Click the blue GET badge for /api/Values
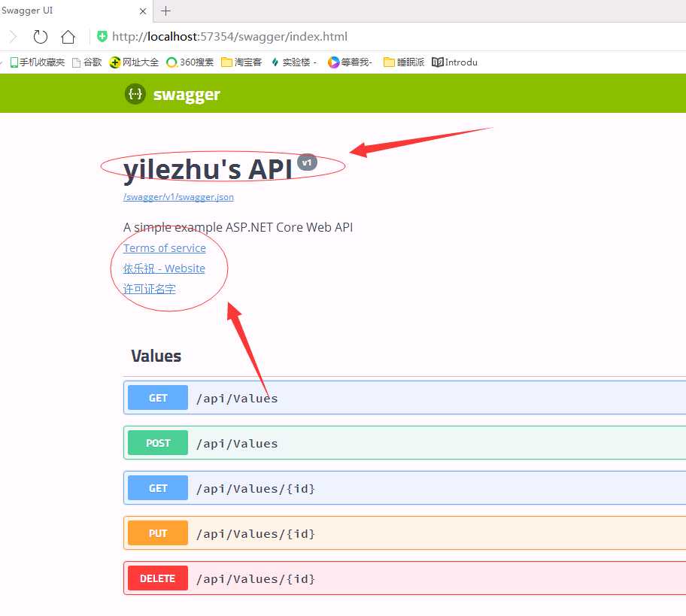The height and width of the screenshot is (616, 686). click(158, 398)
